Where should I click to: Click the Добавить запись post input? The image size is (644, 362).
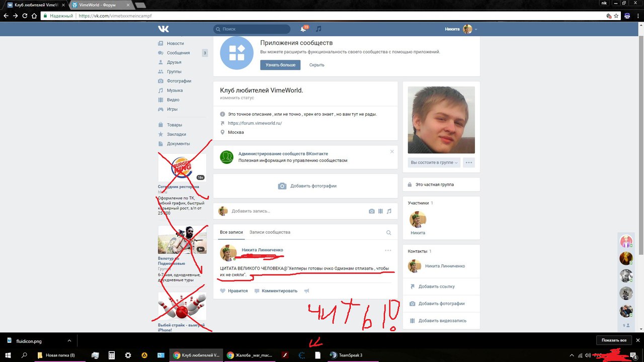pos(297,211)
